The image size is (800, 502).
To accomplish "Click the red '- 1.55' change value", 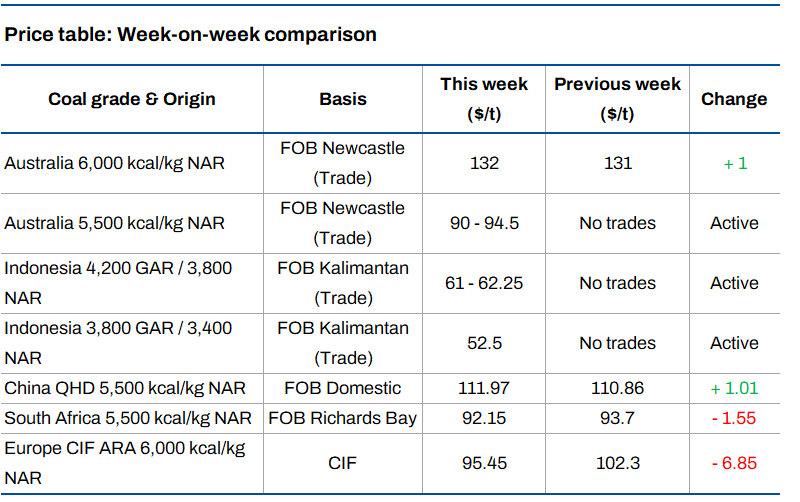I will pyautogui.click(x=734, y=418).
